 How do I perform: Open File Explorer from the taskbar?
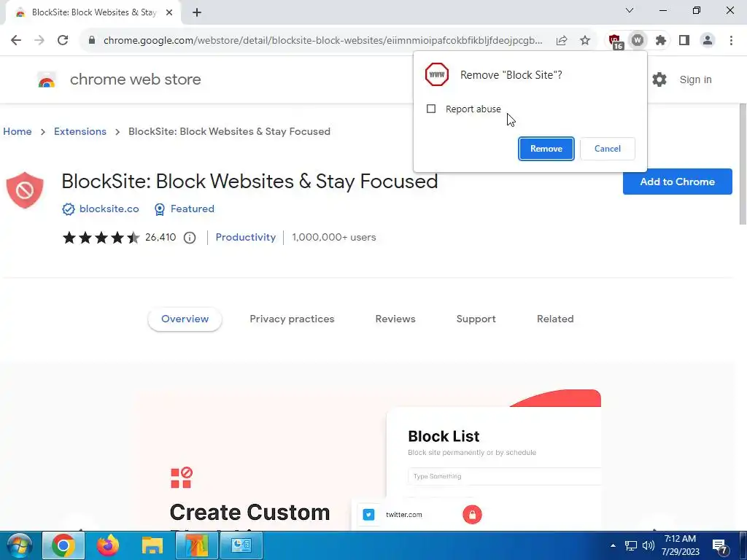click(152, 545)
